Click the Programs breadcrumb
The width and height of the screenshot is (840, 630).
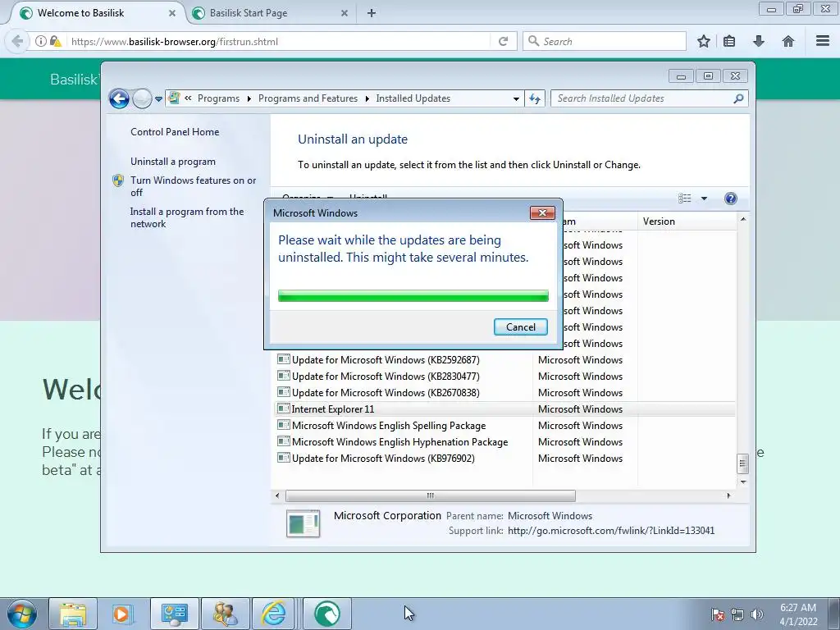(x=218, y=98)
